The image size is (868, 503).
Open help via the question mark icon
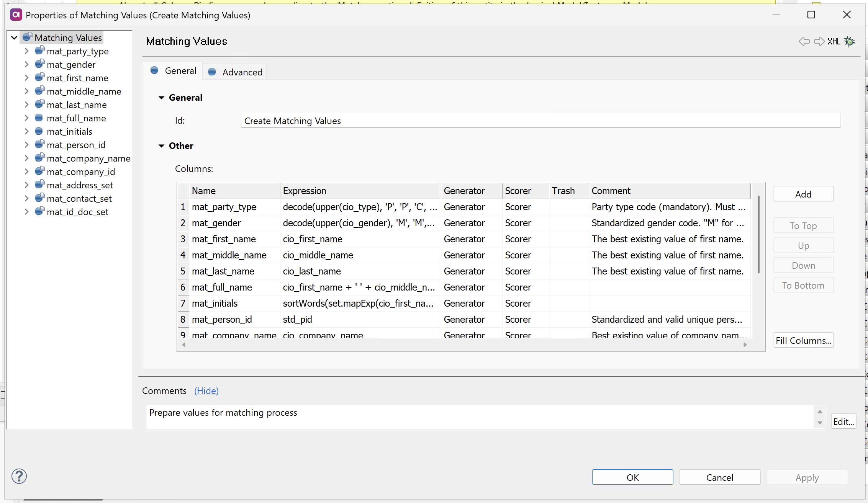pyautogui.click(x=19, y=476)
